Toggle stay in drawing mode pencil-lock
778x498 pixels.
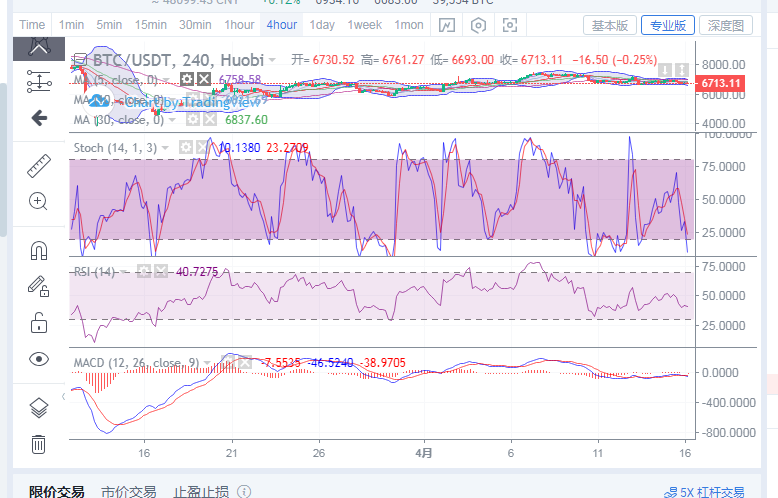pos(38,286)
